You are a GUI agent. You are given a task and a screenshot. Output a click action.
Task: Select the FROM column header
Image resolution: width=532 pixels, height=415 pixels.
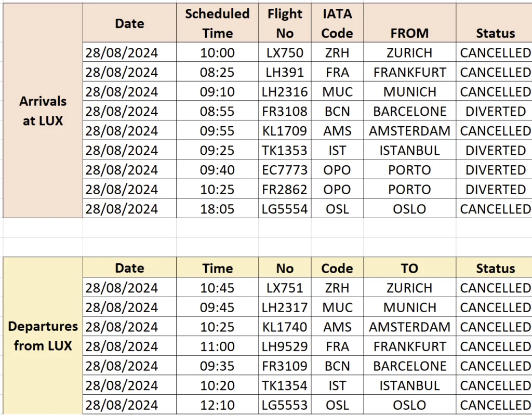coord(409,33)
